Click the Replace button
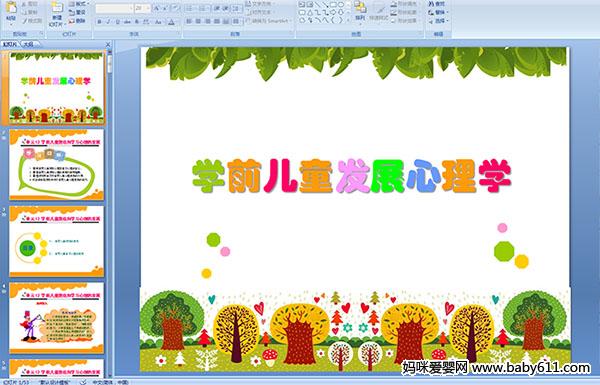The image size is (600, 385). pos(437,12)
